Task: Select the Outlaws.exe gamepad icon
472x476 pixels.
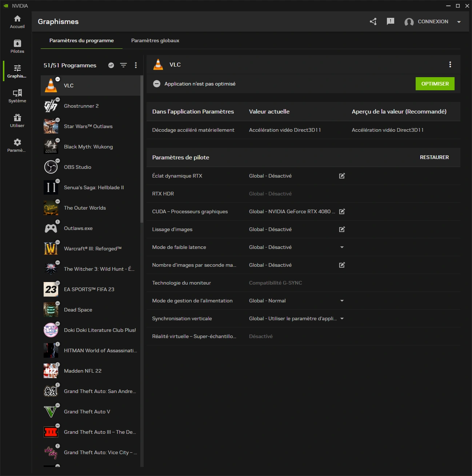Action: [51, 228]
